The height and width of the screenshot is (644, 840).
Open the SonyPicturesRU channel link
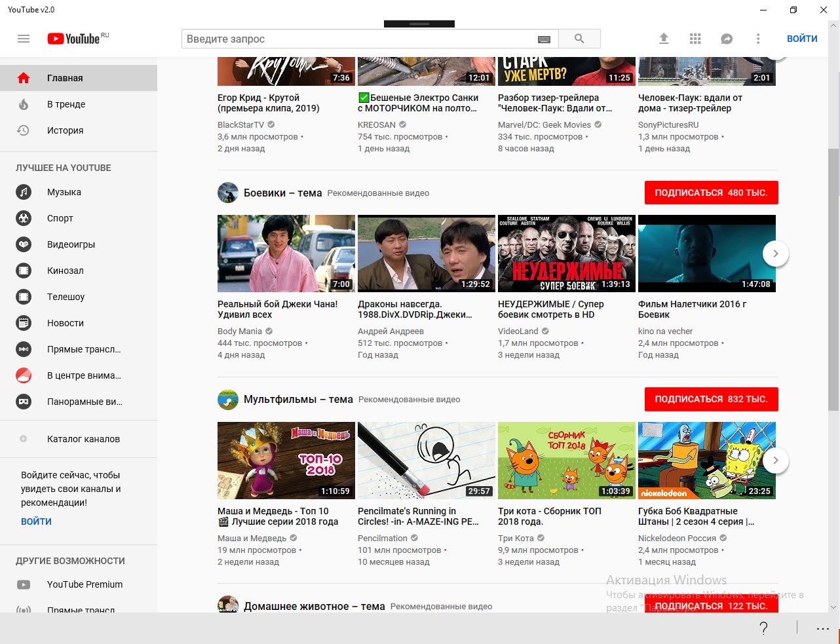(x=668, y=124)
